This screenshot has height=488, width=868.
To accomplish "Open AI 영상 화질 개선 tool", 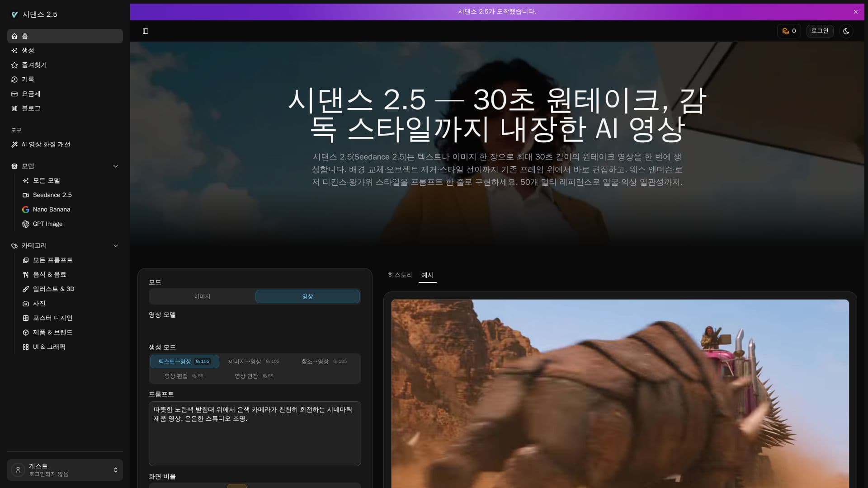I will (65, 145).
